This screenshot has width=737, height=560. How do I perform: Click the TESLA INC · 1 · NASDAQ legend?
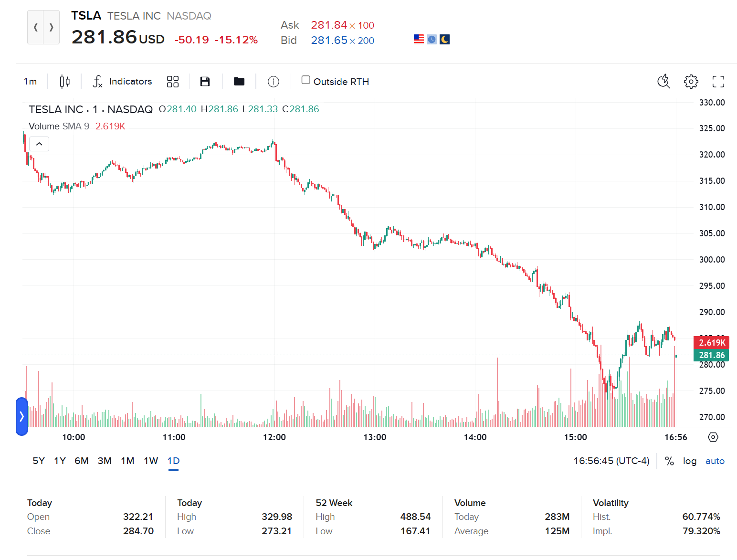point(91,109)
